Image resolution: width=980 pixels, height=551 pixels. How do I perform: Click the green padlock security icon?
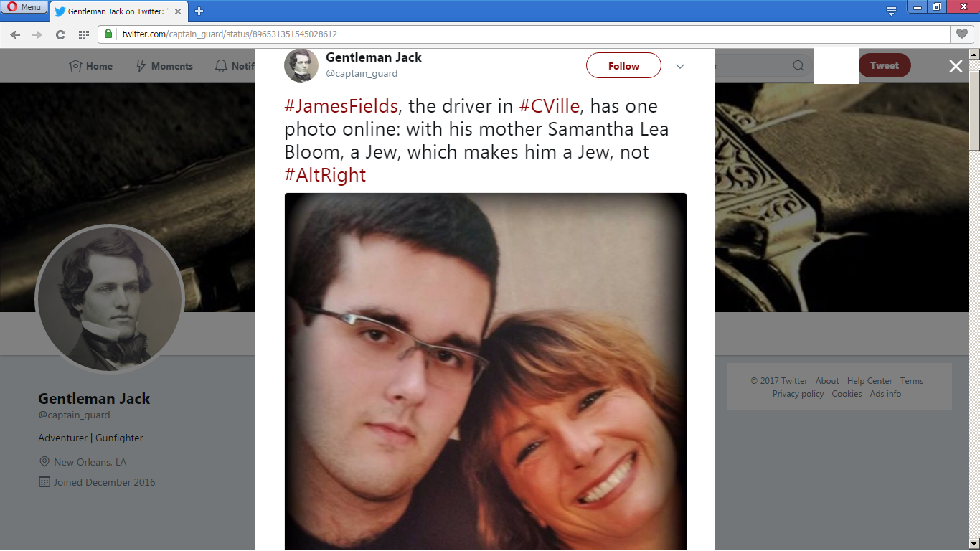coord(108,34)
